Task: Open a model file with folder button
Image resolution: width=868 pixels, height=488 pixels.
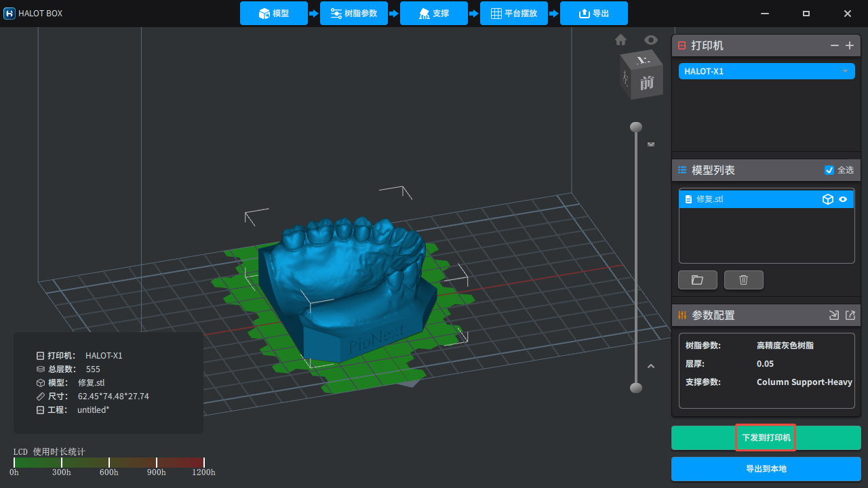Action: (x=698, y=280)
